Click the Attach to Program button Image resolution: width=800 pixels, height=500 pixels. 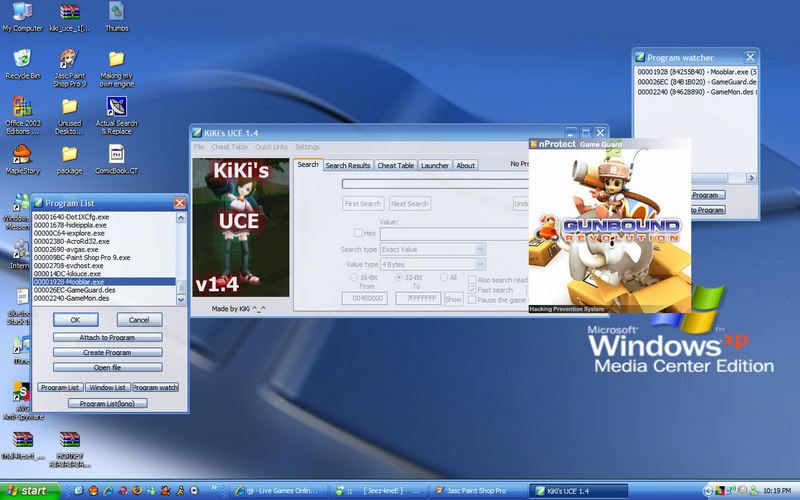tap(107, 337)
